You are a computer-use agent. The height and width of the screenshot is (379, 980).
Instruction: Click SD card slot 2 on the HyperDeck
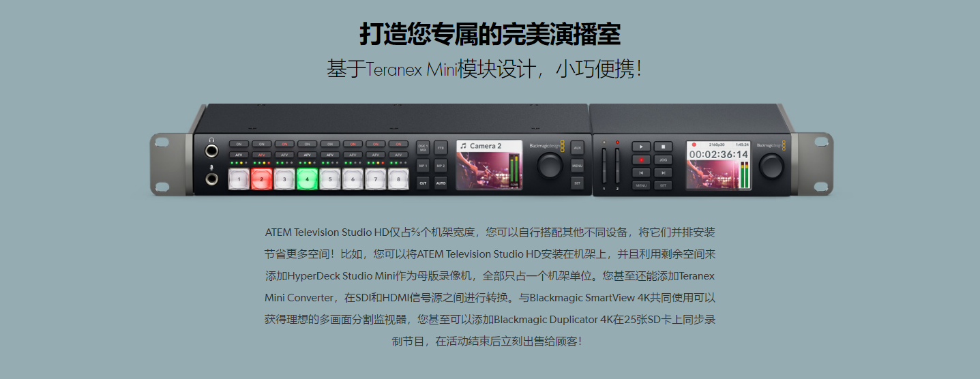(617, 167)
